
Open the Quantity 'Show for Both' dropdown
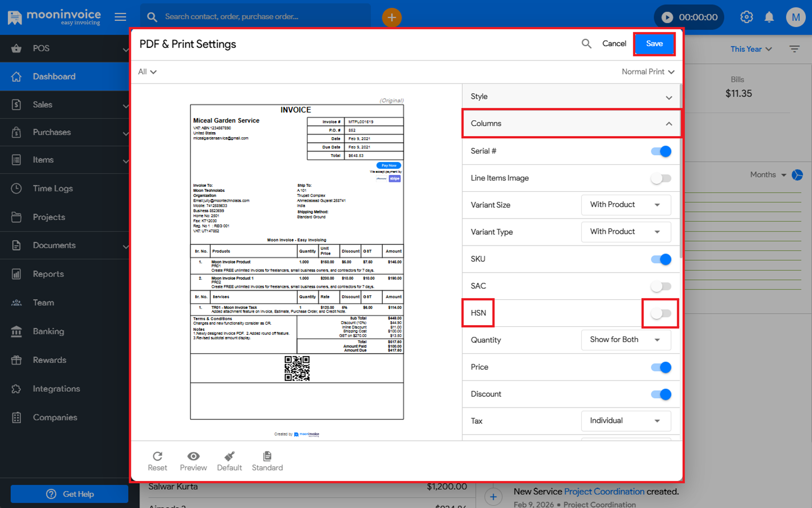[x=626, y=340]
